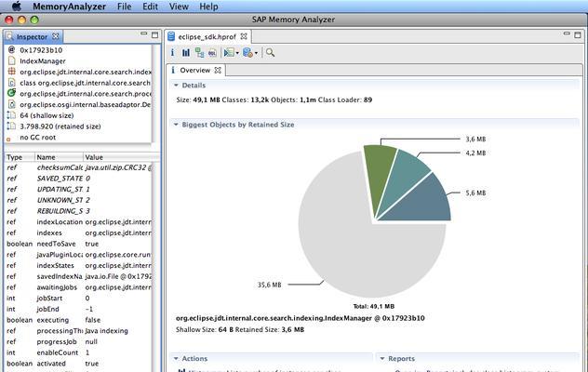Open dropdown arrow next to Query Browser icon
The height and width of the screenshot is (372, 588).
pyautogui.click(x=256, y=53)
